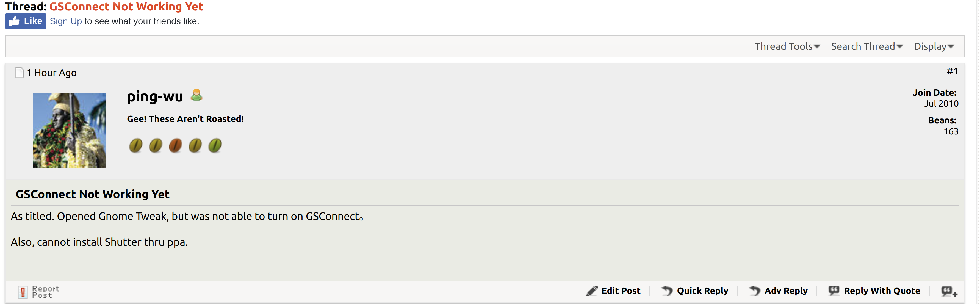The height and width of the screenshot is (304, 980).
Task: Toggle the multi-quote icon with plus sign
Action: [x=949, y=291]
